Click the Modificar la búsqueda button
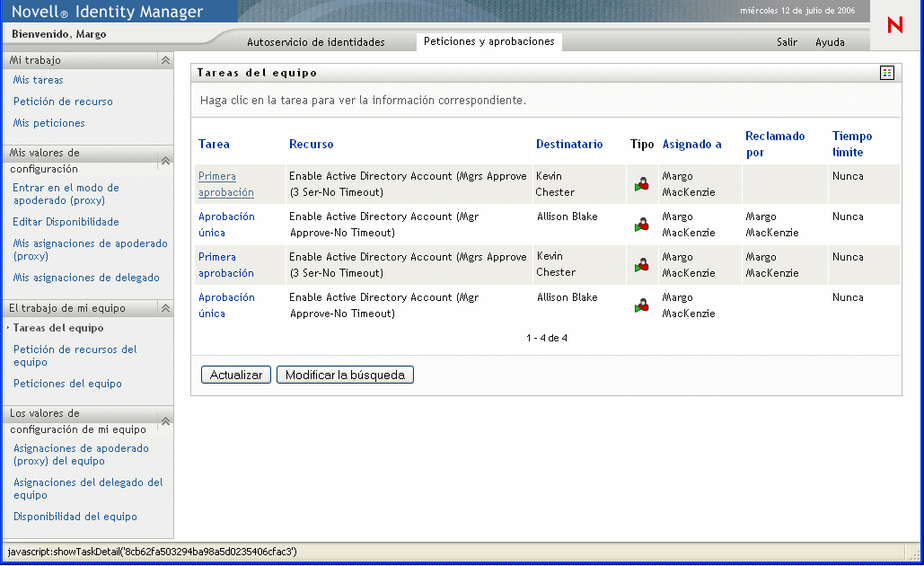 [x=345, y=375]
